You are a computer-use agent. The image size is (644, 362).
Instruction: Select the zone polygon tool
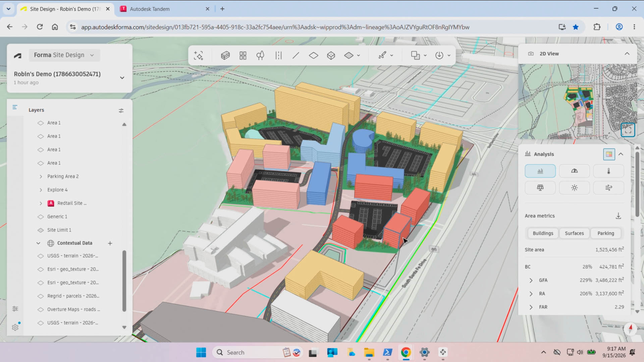[313, 55]
